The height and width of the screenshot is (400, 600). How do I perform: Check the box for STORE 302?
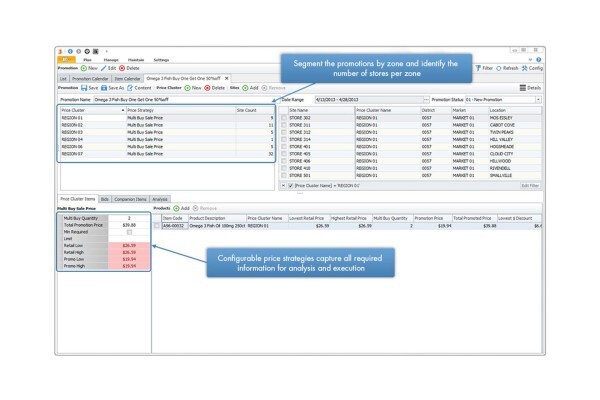(x=284, y=118)
